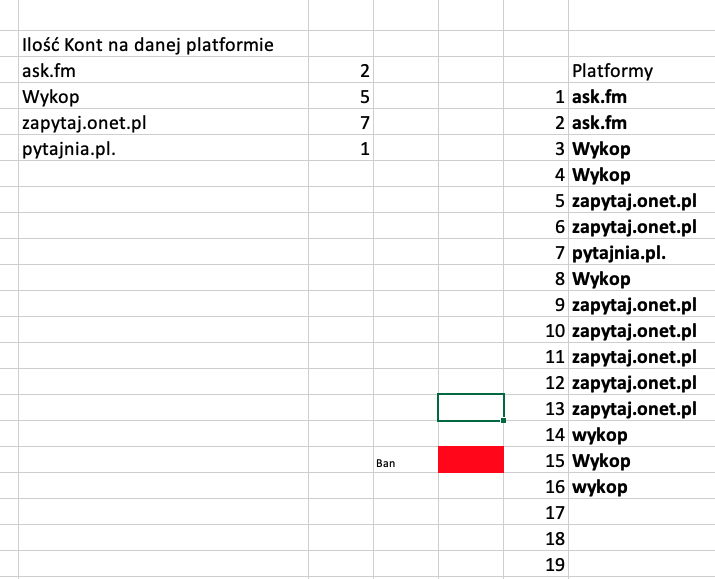Click the index number cell showing 13
The width and height of the screenshot is (715, 579).
(x=536, y=408)
